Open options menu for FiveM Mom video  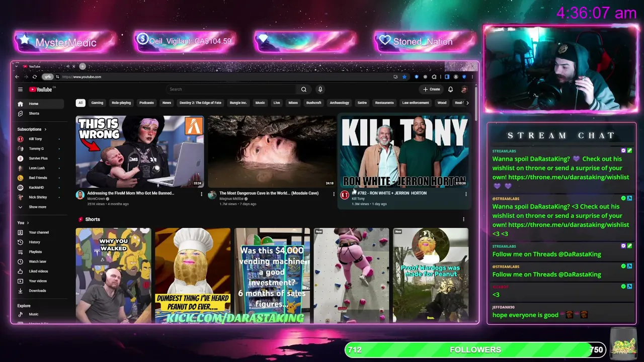tap(201, 194)
